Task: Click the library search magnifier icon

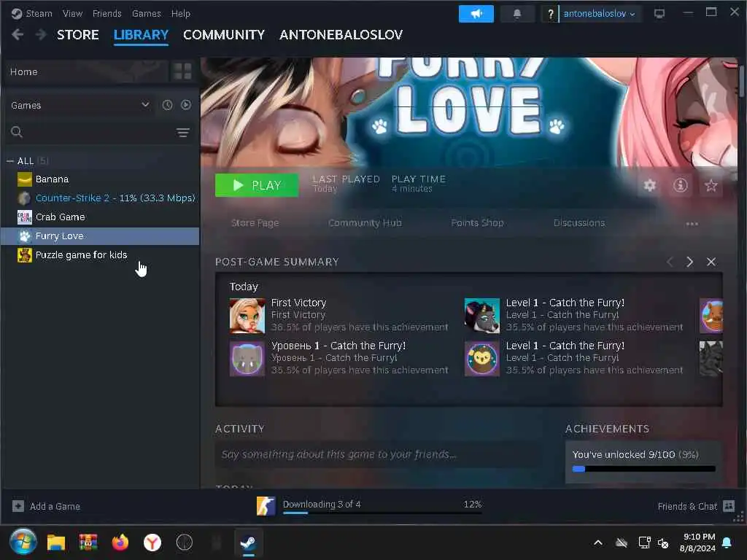Action: [17, 133]
